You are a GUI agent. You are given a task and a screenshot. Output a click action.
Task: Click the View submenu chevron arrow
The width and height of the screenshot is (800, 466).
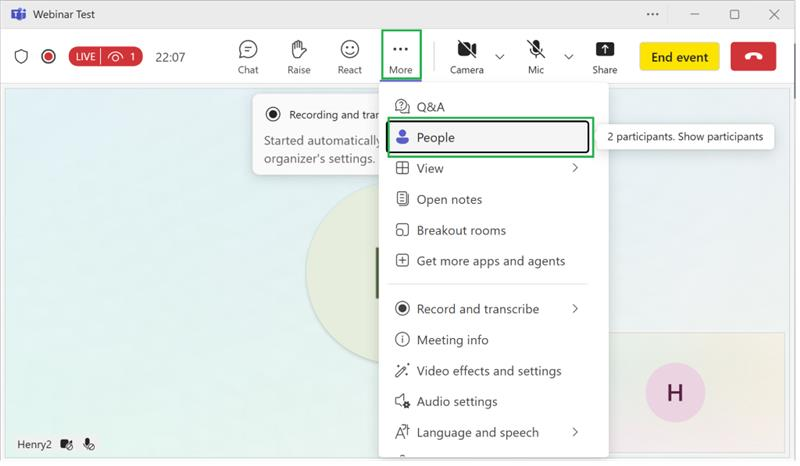575,168
